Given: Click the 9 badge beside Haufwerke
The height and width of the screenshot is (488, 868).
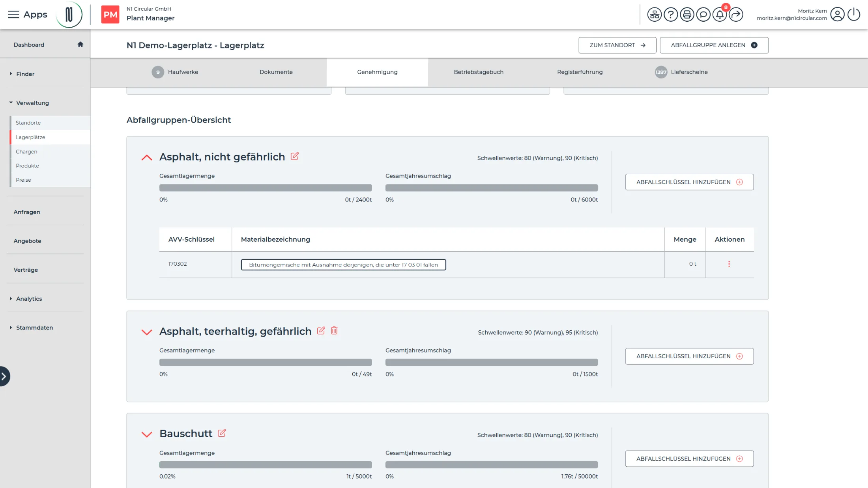Looking at the screenshot, I should tap(158, 72).
